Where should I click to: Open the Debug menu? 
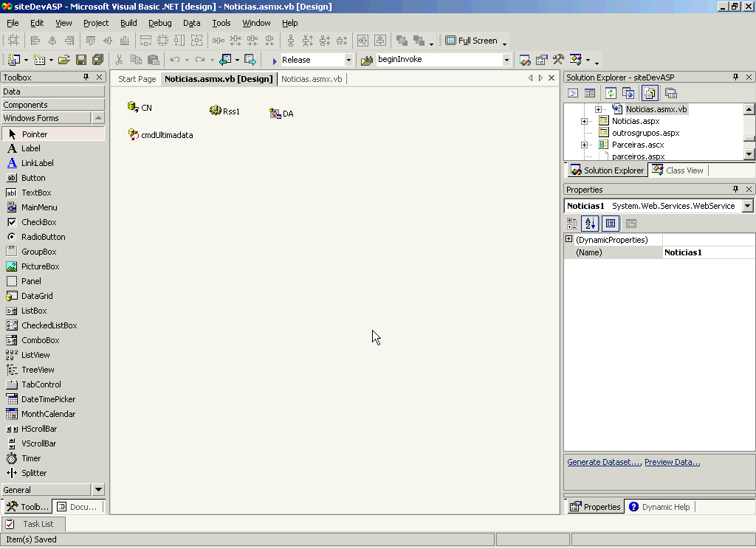159,23
